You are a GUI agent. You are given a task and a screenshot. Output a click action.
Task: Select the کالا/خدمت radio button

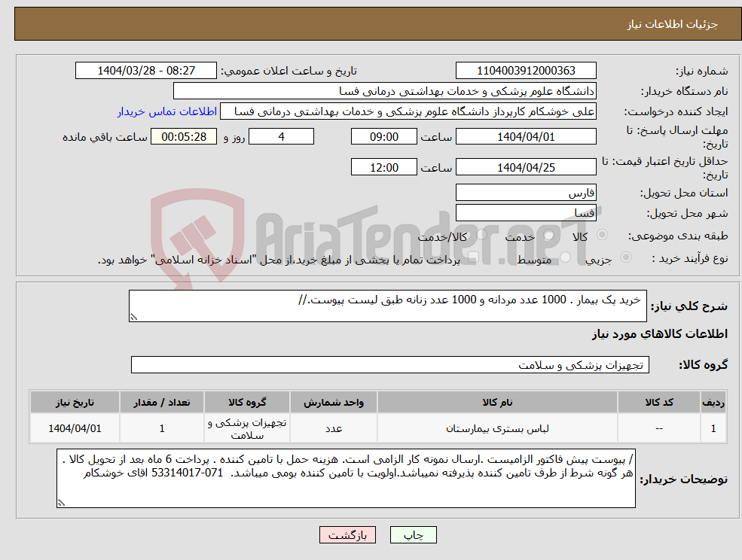pos(481,235)
